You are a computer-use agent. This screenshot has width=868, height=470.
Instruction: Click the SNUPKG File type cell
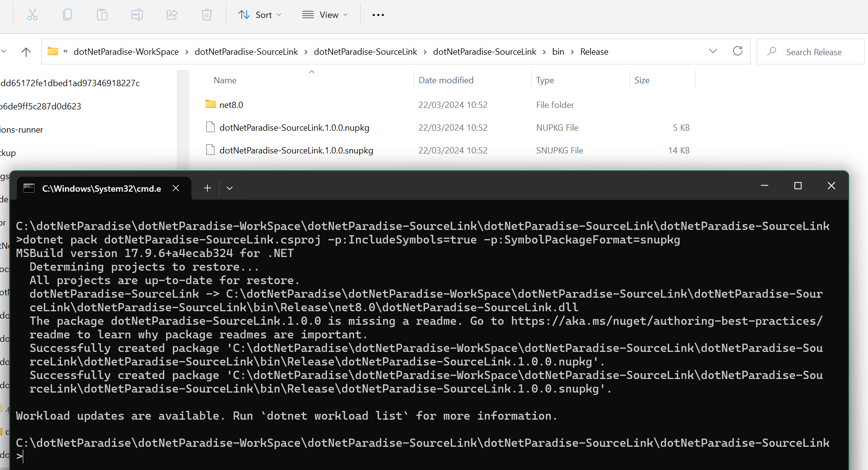(x=559, y=151)
